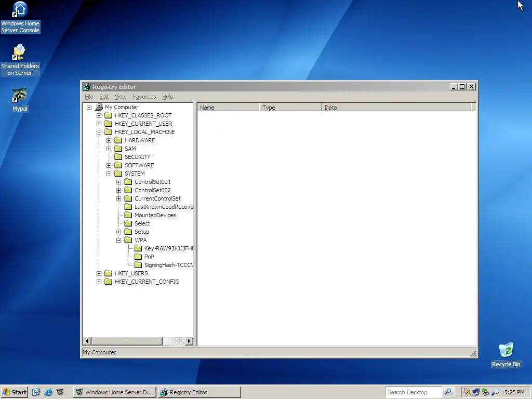Collapse the My Computer root node

pyautogui.click(x=89, y=107)
